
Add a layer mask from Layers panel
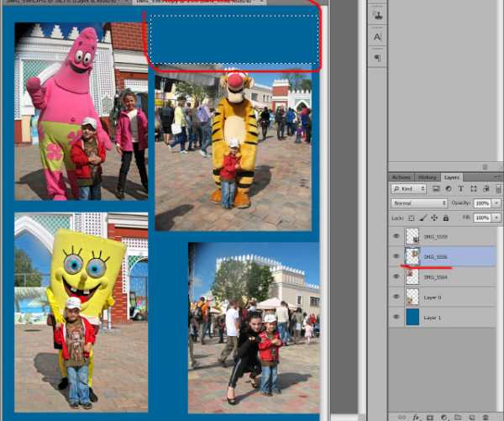(428, 417)
